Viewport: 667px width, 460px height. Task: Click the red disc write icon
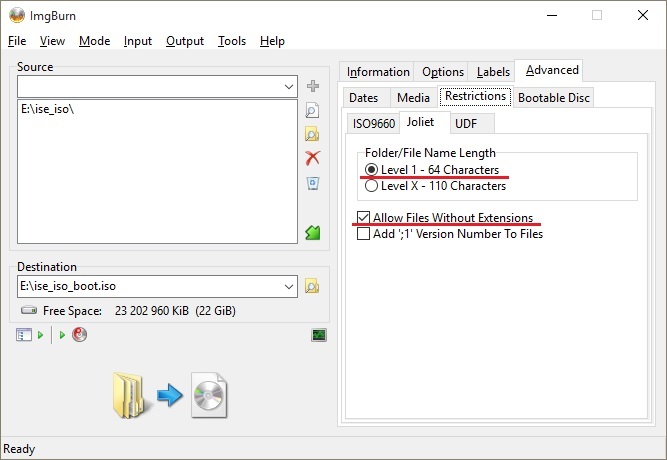pyautogui.click(x=80, y=335)
